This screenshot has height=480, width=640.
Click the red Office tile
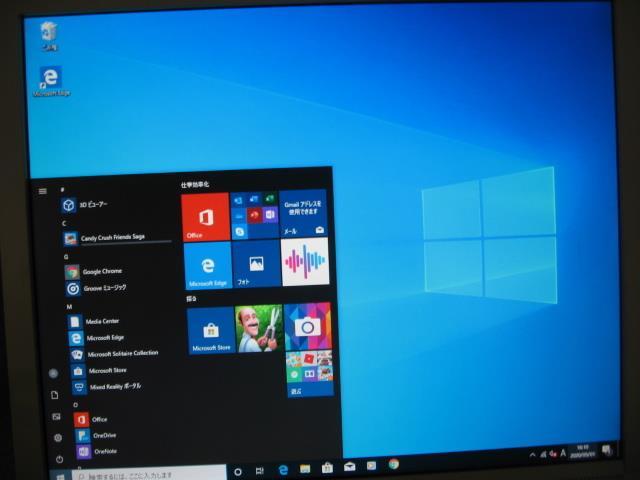coord(205,217)
